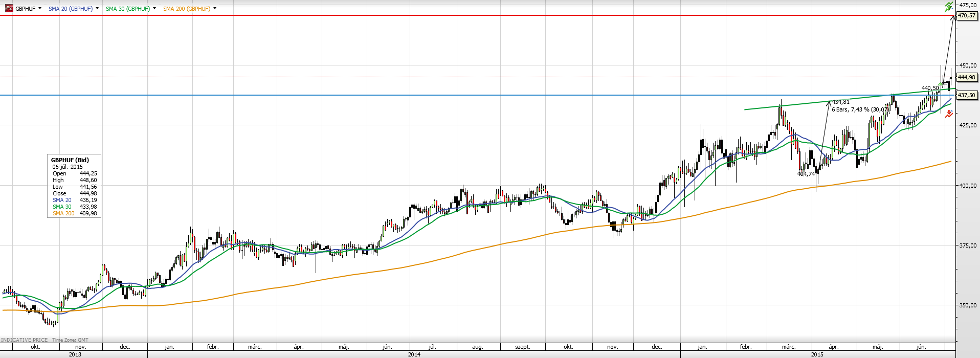Click the '475,00' price axis label

tap(968, 5)
